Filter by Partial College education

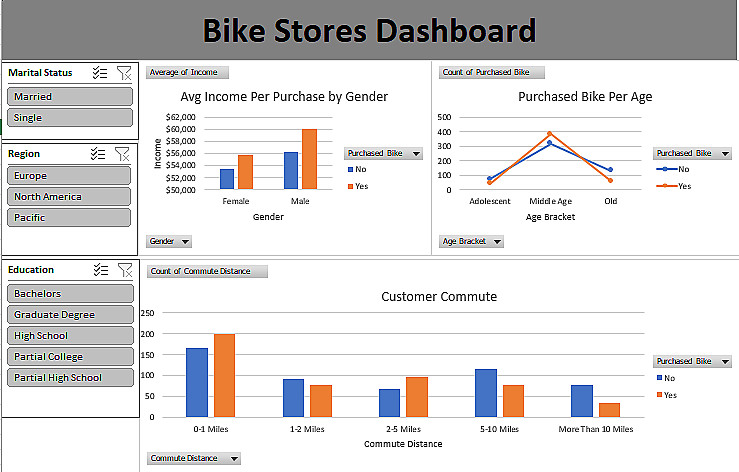70,356
